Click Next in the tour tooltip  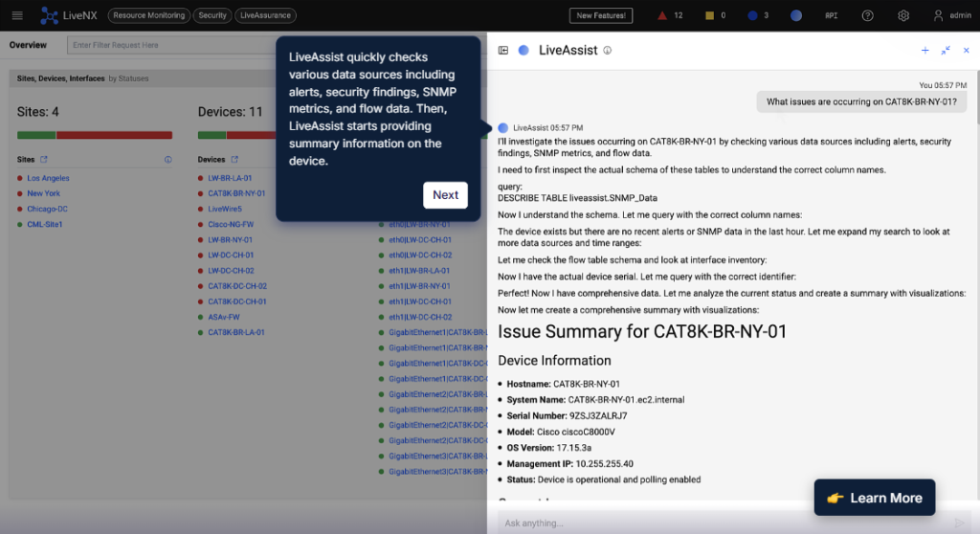tap(445, 195)
